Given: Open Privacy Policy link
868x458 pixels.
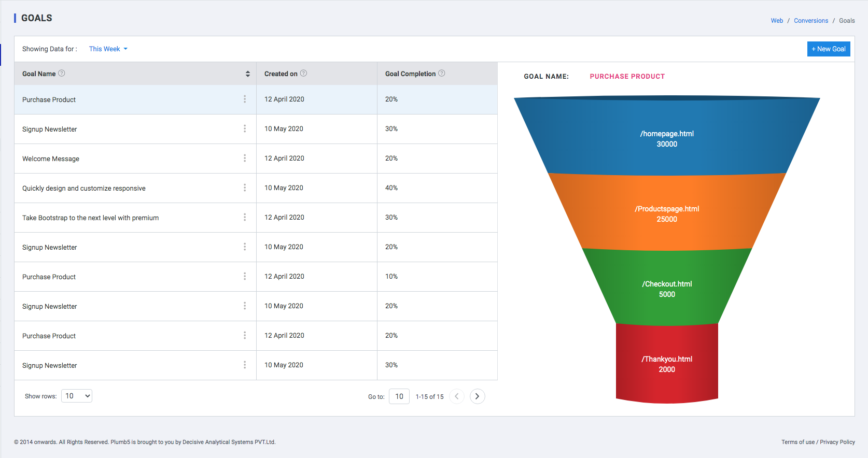Looking at the screenshot, I should [837, 442].
